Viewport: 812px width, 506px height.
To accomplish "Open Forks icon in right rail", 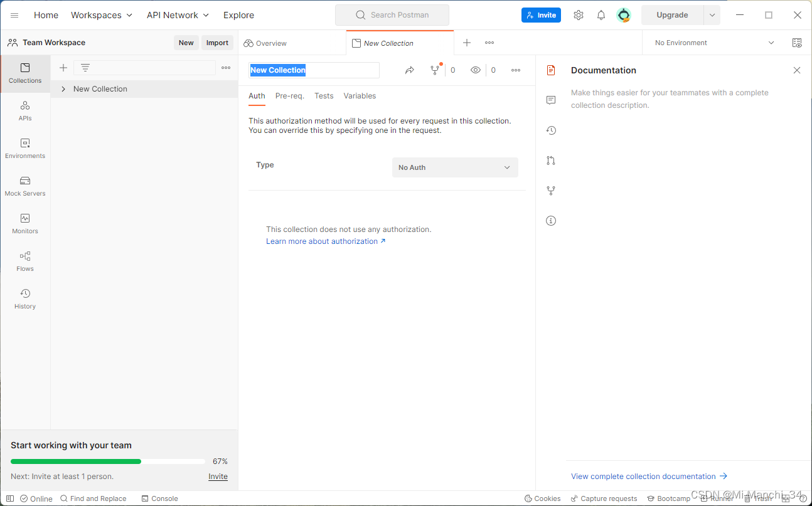I will [551, 191].
